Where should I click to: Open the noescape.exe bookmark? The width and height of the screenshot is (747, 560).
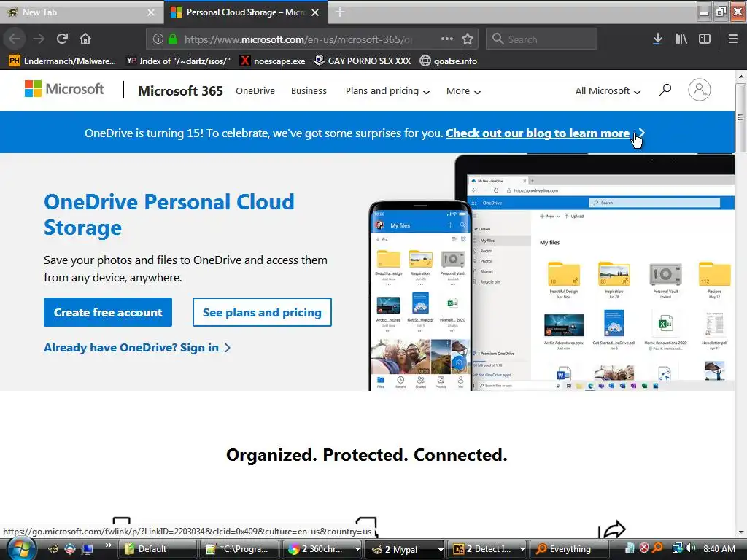tap(273, 61)
